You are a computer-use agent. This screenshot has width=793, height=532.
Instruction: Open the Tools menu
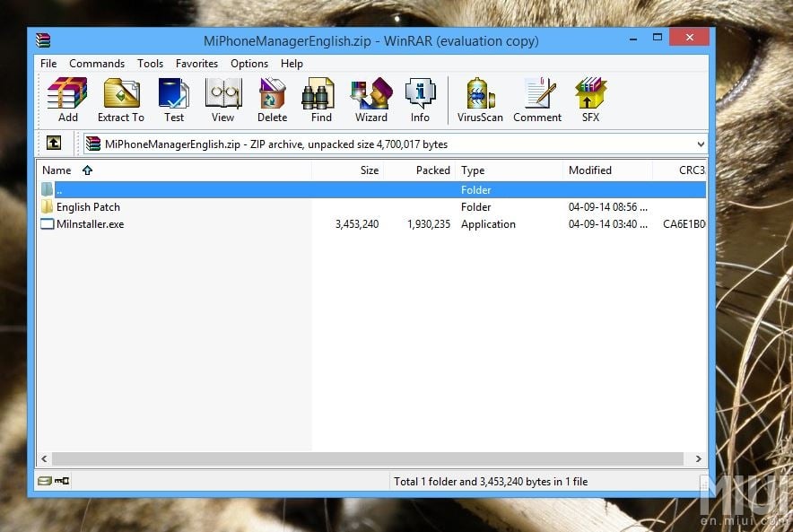(150, 63)
